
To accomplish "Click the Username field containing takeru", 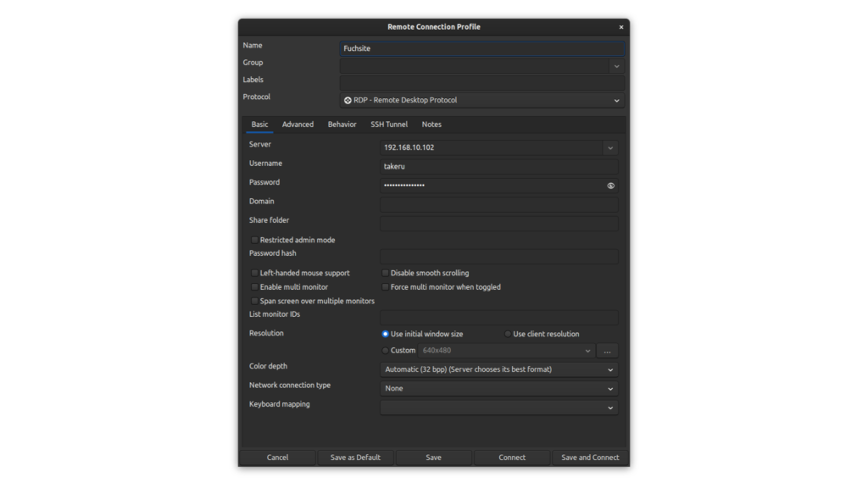I will (x=498, y=167).
